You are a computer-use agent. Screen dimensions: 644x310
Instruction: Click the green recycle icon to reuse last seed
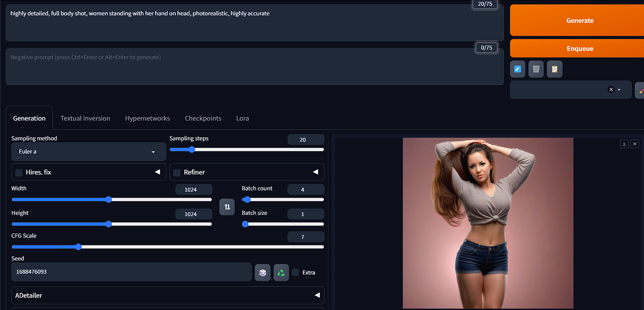click(281, 272)
